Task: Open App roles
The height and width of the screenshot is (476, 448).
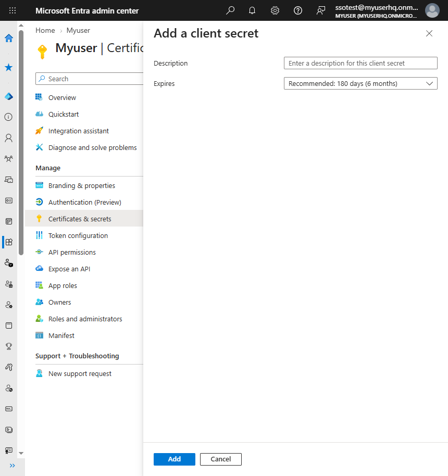Action: pos(63,286)
